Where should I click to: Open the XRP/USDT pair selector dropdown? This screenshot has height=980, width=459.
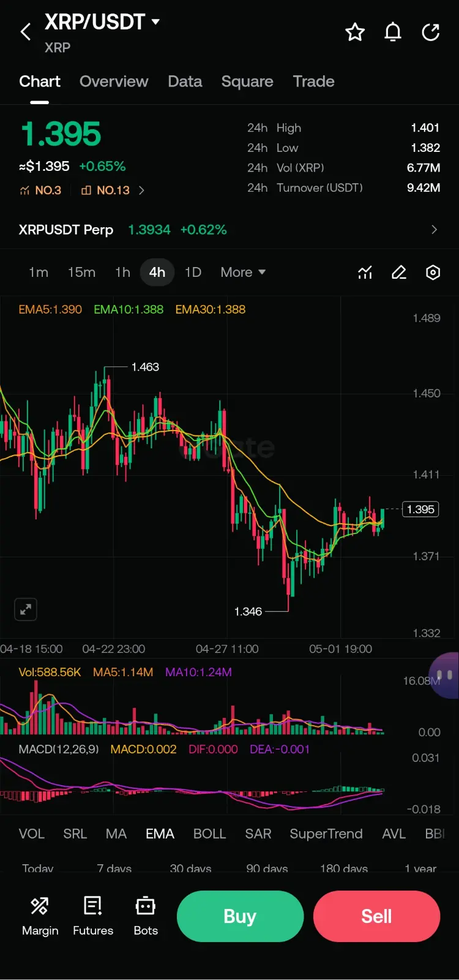click(102, 22)
